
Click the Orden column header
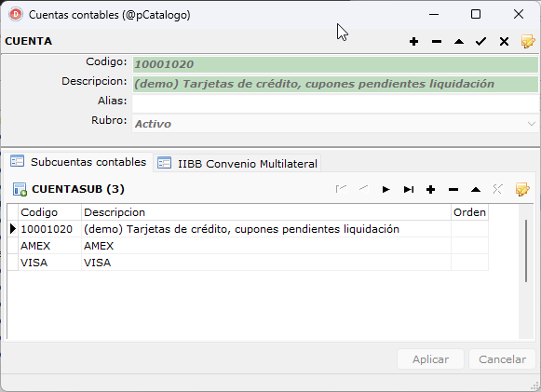coord(469,212)
